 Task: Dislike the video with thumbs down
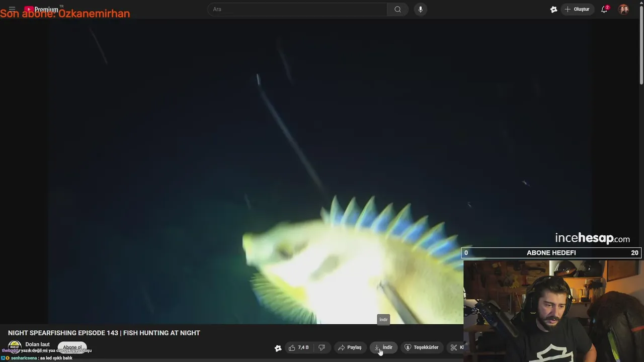tap(322, 347)
